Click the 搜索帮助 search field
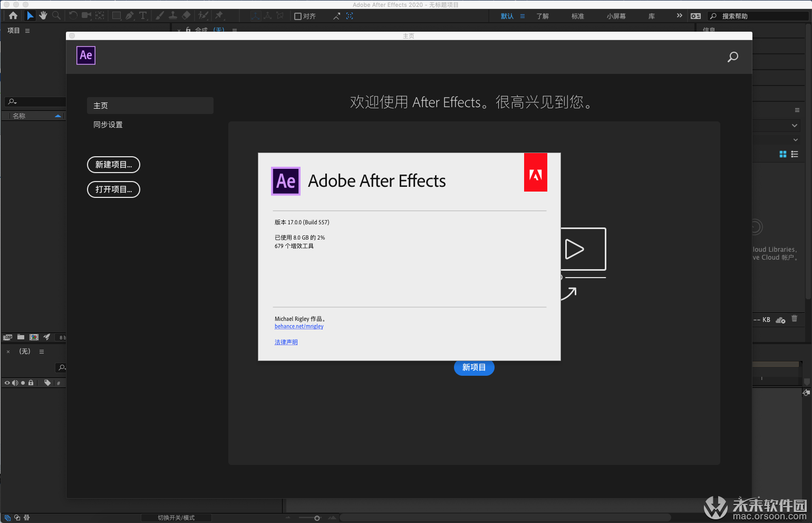812x523 pixels. 758,16
